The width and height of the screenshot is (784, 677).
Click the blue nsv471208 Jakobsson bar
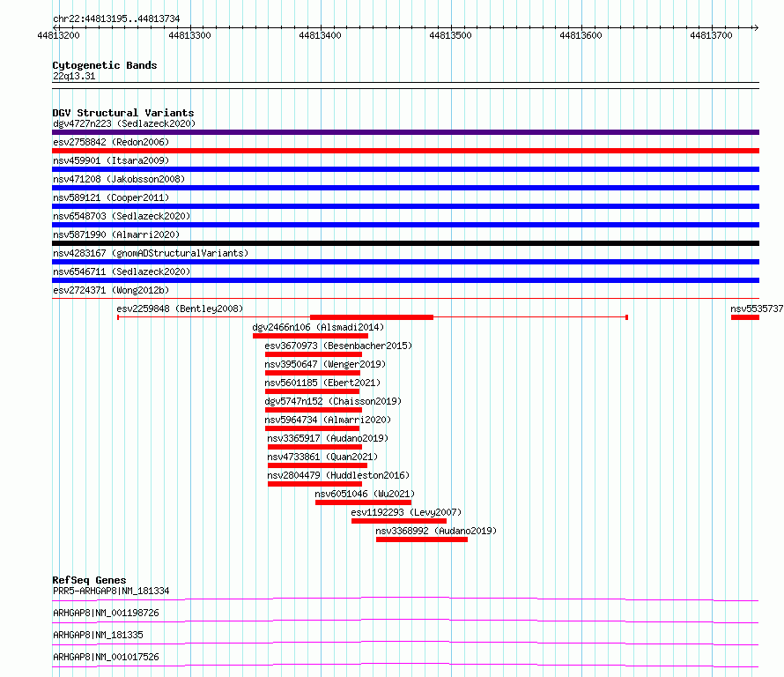pos(405,188)
